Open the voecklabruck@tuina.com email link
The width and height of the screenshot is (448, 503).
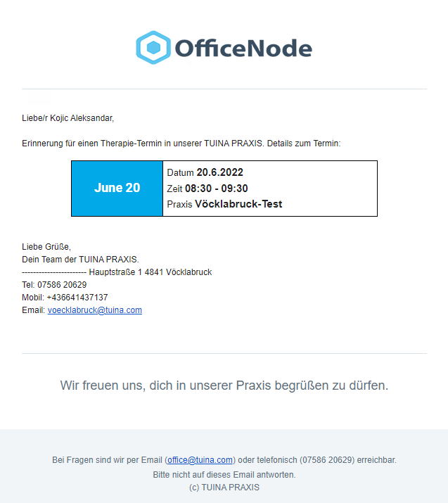click(95, 310)
